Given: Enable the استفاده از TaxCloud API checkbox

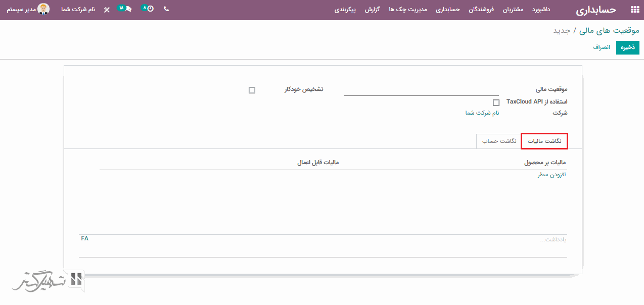Looking at the screenshot, I should click(496, 103).
